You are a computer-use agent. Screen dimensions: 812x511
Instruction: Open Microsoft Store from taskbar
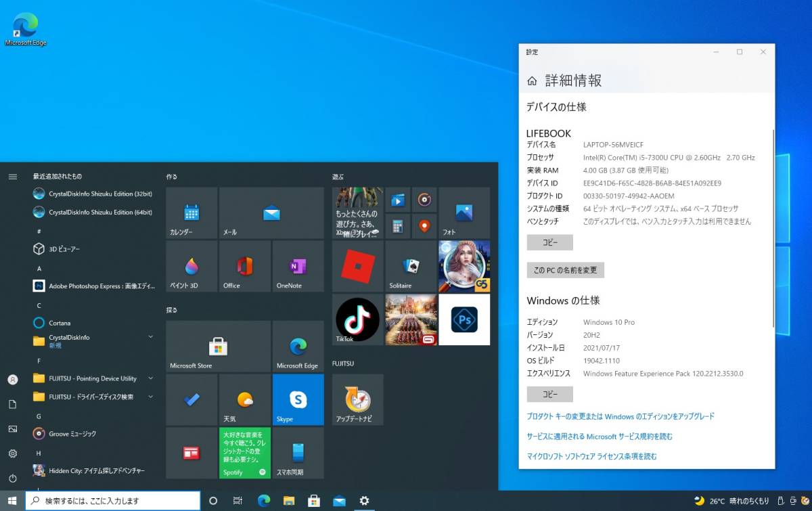314,501
